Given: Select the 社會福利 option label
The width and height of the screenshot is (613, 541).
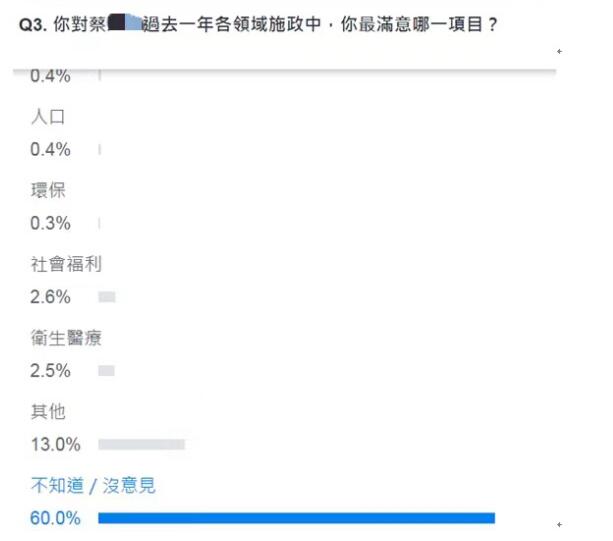Looking at the screenshot, I should 66,265.
